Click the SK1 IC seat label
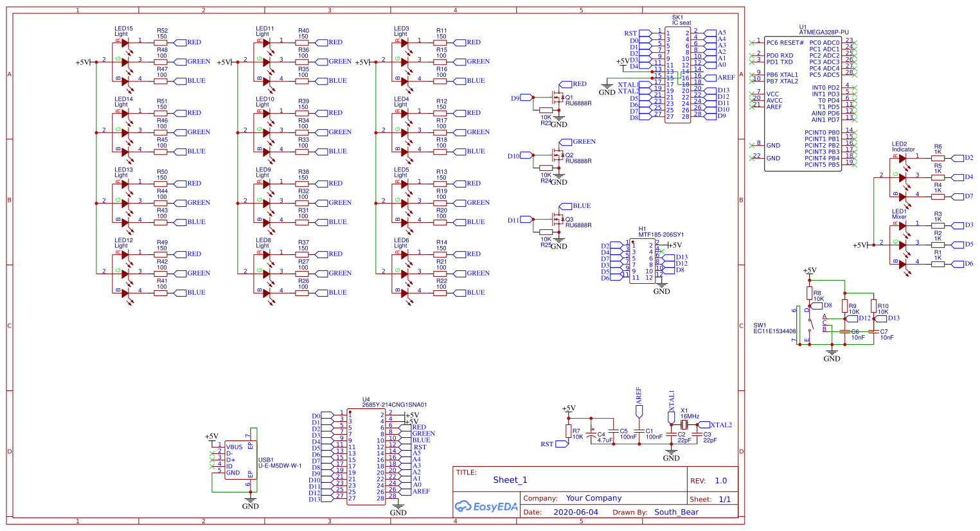This screenshot has height=531, width=980. (681, 20)
